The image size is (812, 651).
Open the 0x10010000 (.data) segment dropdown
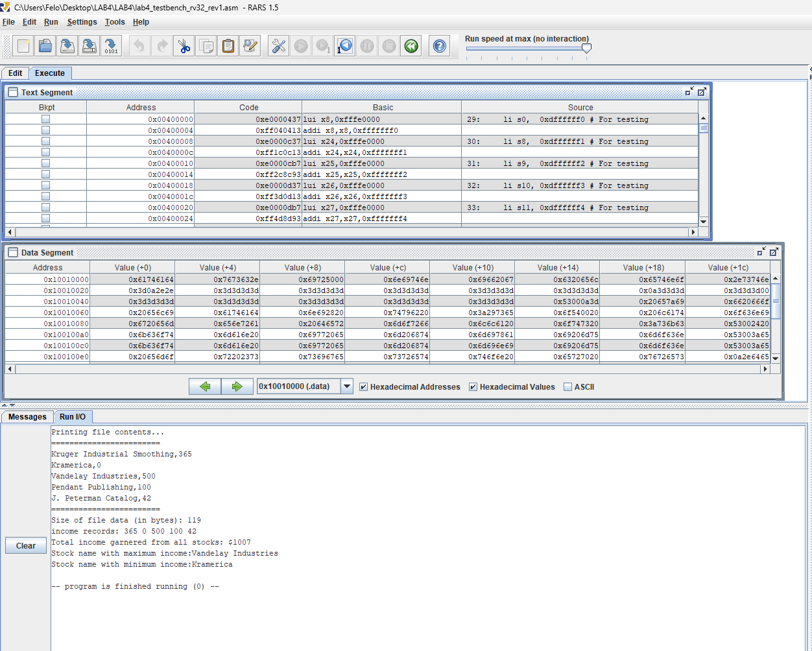[347, 386]
